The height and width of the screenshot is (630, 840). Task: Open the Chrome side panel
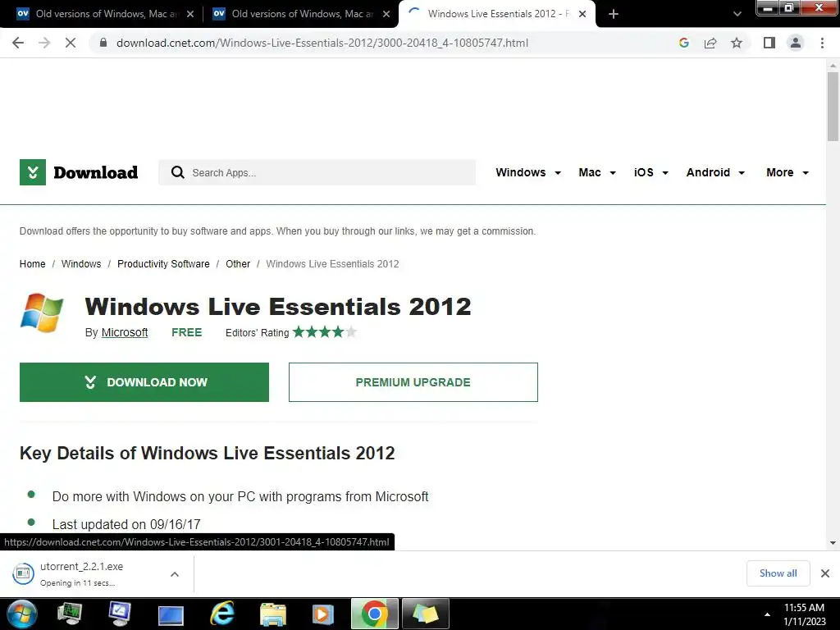pos(769,43)
